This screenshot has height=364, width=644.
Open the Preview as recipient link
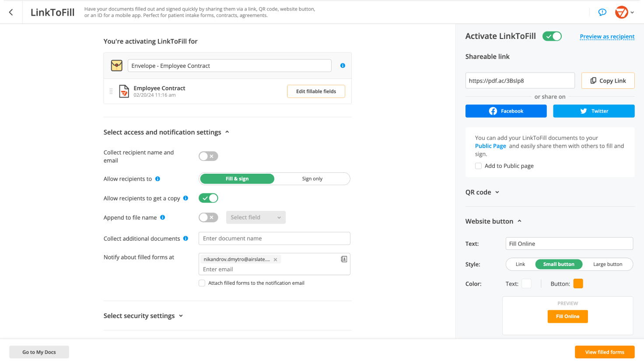tap(607, 37)
